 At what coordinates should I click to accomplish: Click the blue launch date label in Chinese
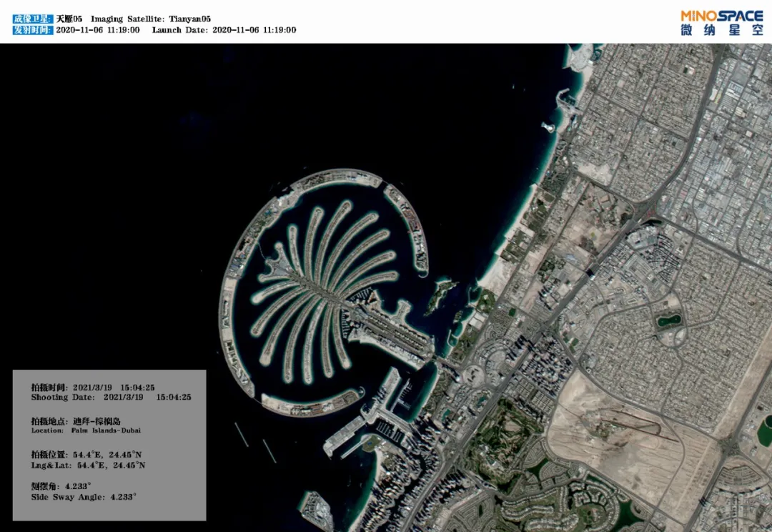(32, 29)
